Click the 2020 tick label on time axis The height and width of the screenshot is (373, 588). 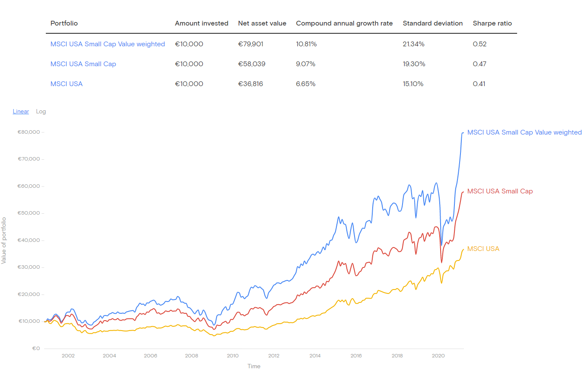438,356
